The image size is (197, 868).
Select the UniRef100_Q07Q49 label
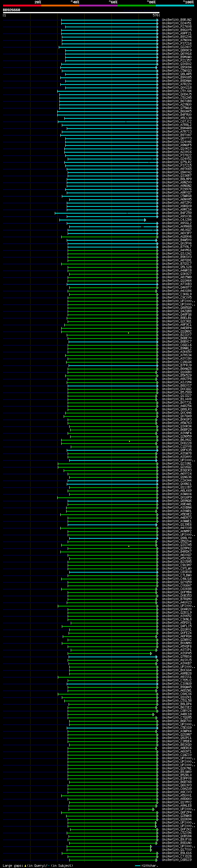tap(177, 416)
